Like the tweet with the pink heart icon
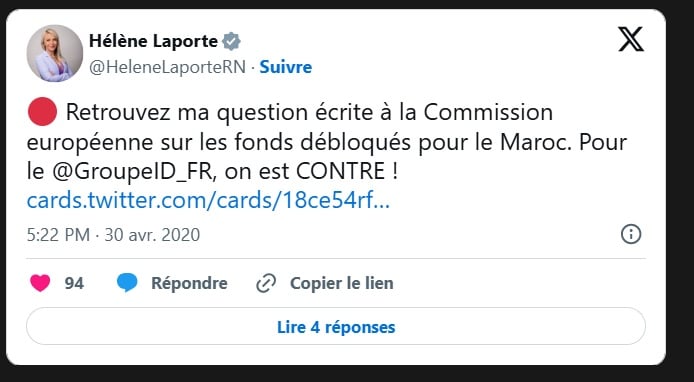694x382 pixels. point(40,283)
